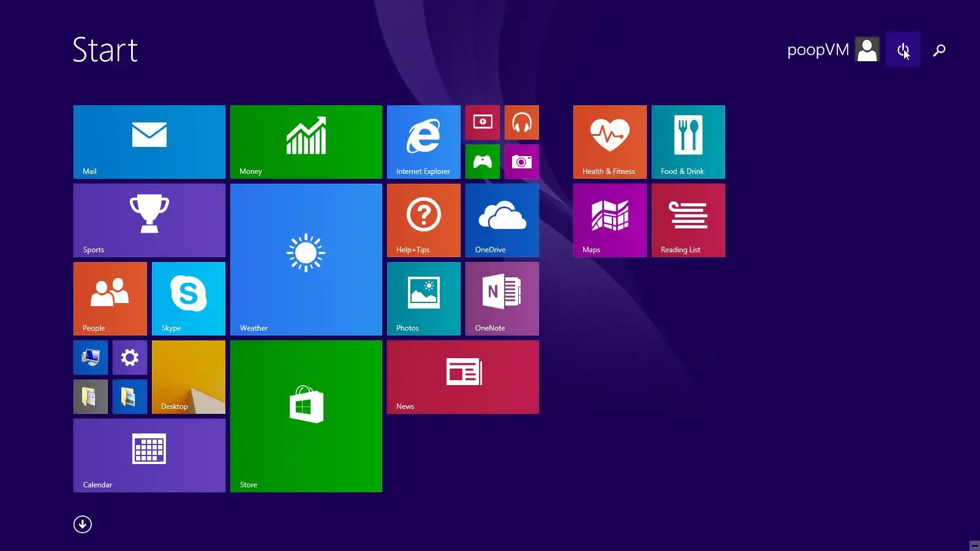980x551 pixels.
Task: Click the Search magnifier button
Action: [x=939, y=50]
